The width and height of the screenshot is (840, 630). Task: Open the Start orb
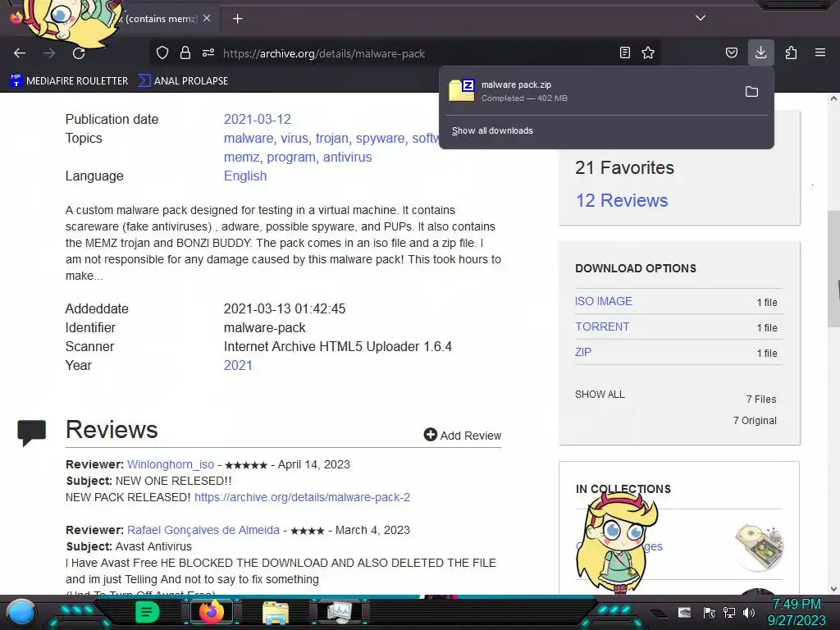click(x=21, y=612)
